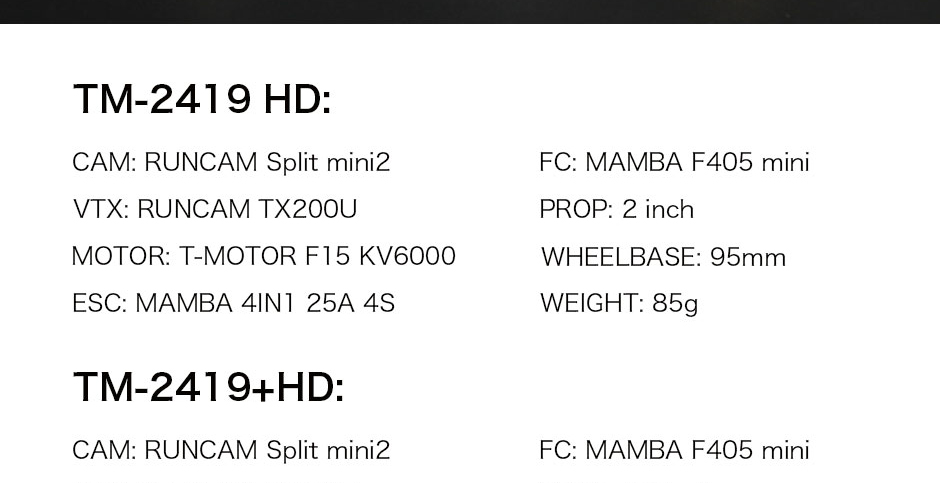Click the 25A 4S ESC rating
940x483 pixels.
pos(350,303)
